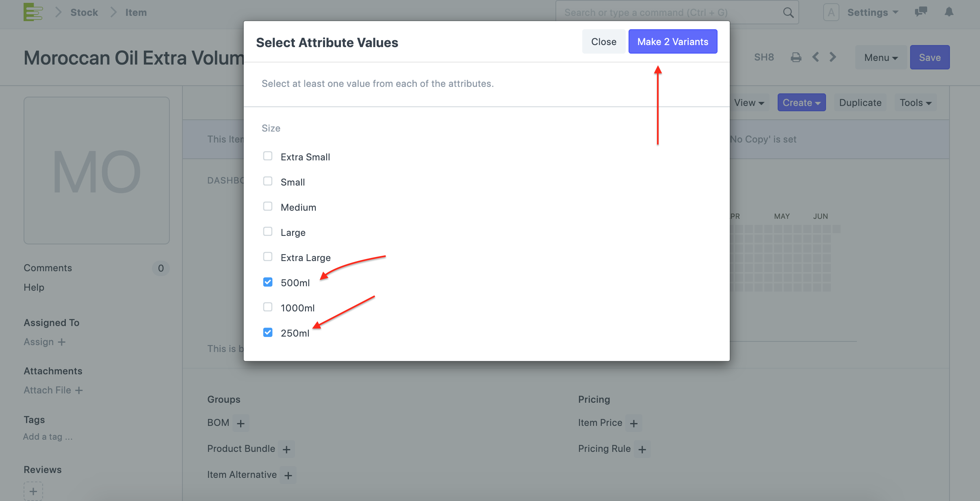Click the Pricing Rule link

pos(604,449)
